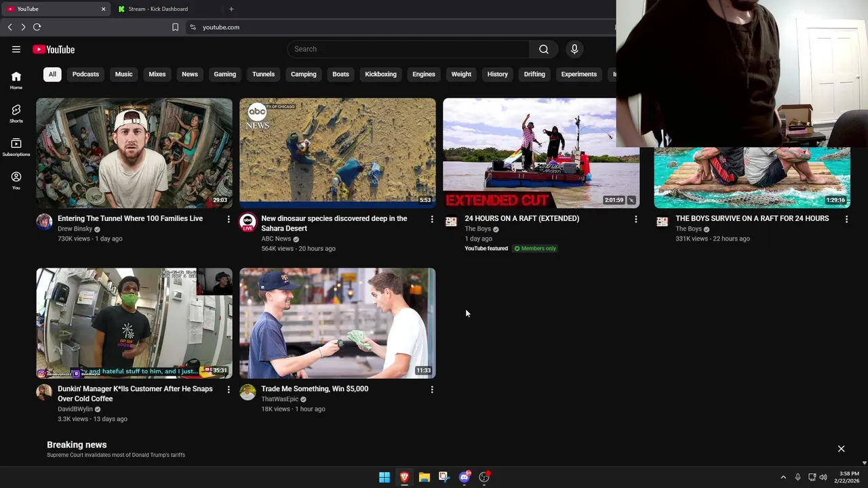Select the Engines filter chip
Viewport: 868px width, 488px height.
point(424,74)
